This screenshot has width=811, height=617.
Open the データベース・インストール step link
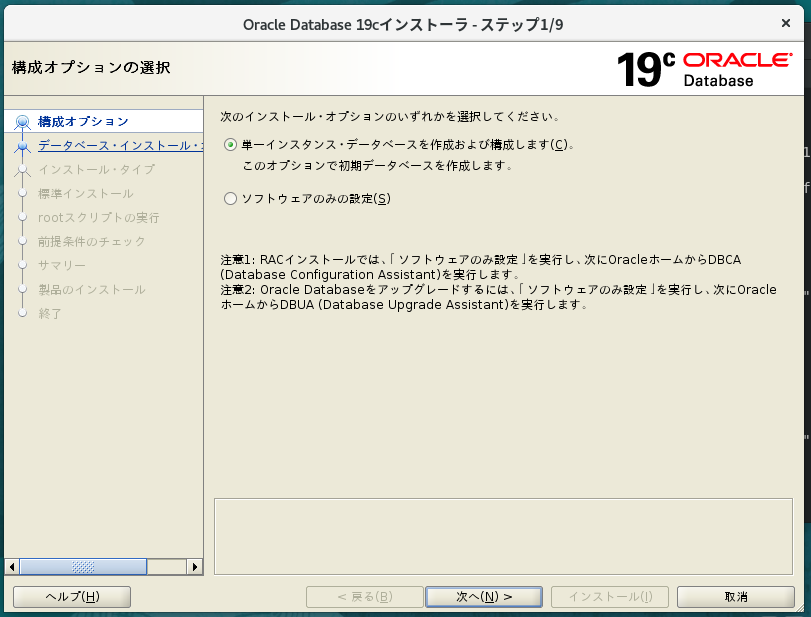coord(120,145)
